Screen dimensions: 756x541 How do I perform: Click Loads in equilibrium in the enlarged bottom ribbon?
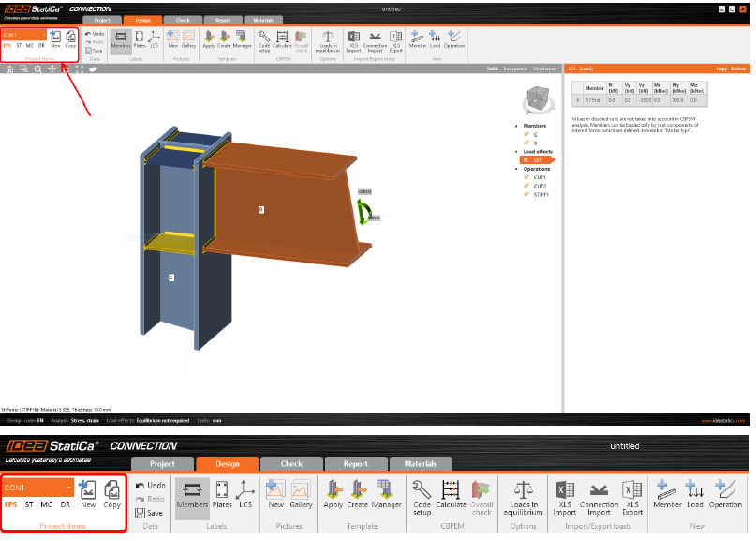(524, 494)
